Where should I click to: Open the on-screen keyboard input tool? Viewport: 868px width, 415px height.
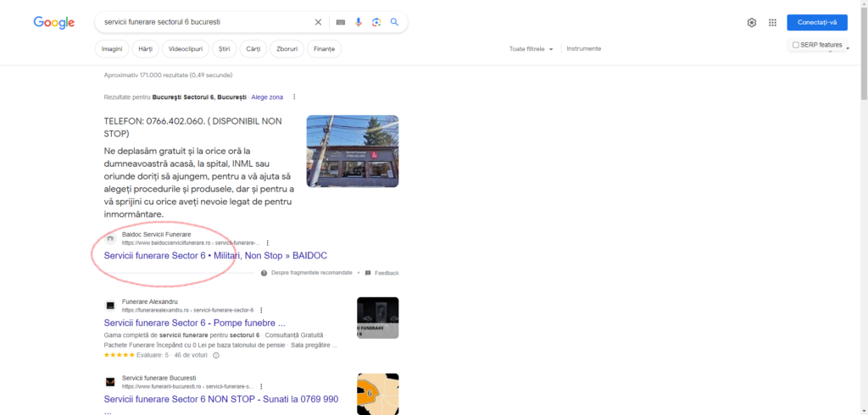tap(341, 22)
